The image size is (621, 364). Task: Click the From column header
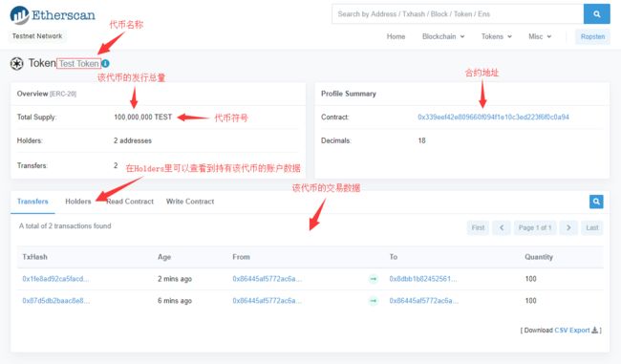point(241,257)
